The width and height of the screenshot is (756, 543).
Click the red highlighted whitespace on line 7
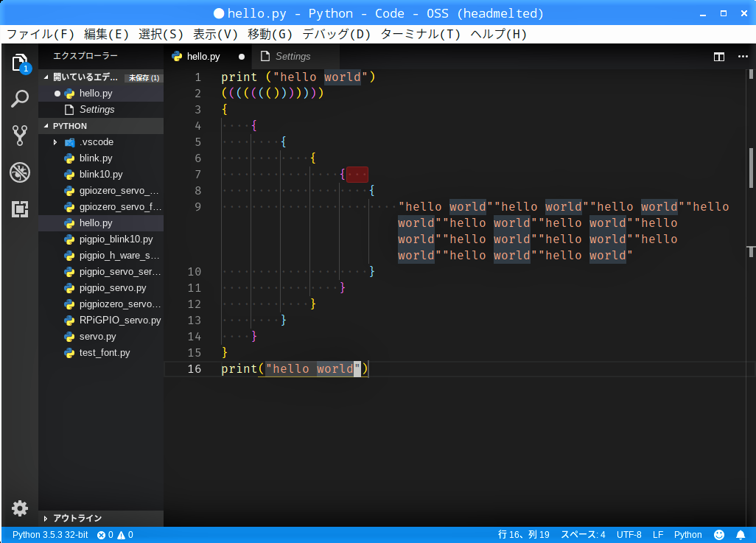point(357,175)
